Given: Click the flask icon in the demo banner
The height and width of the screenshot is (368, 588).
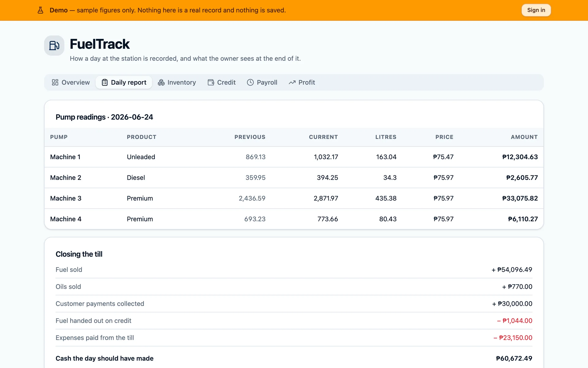Looking at the screenshot, I should point(40,10).
